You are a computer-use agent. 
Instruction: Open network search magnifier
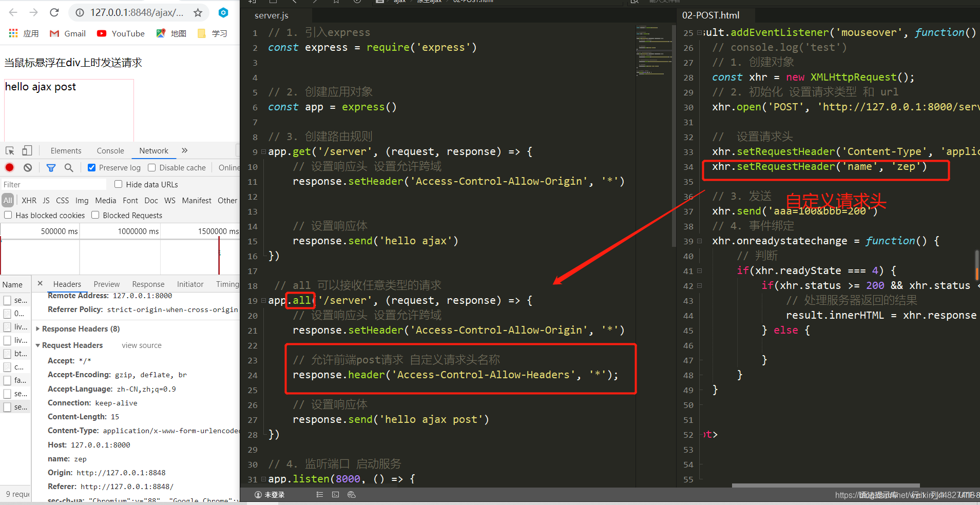click(x=69, y=167)
